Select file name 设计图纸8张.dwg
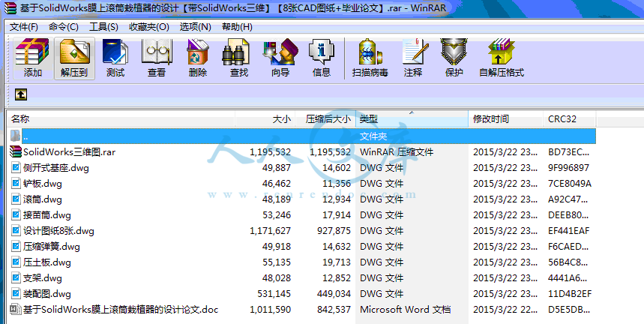Screen dimensions: 644x324 [58, 231]
